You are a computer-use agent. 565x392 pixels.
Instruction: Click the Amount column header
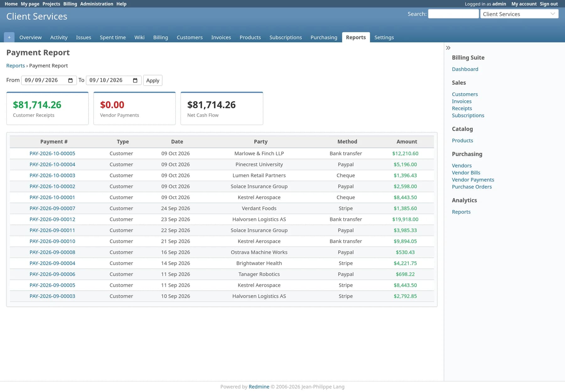click(406, 142)
